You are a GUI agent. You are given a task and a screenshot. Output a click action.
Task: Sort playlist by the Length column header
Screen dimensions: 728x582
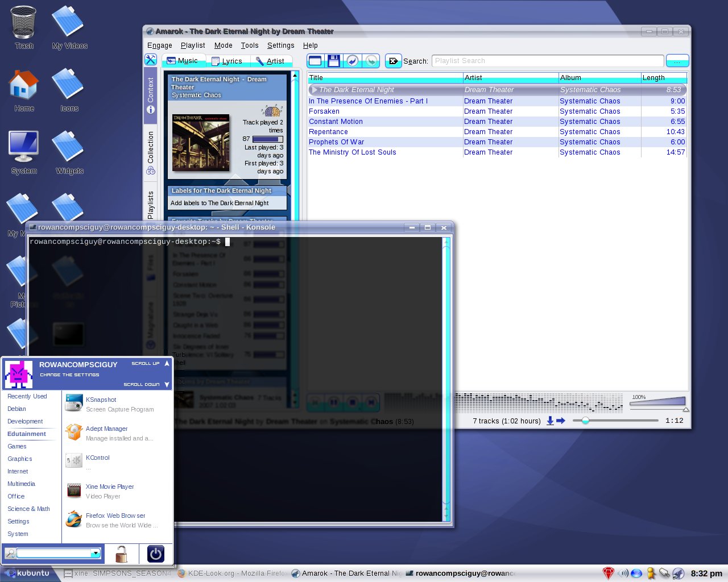coord(663,78)
